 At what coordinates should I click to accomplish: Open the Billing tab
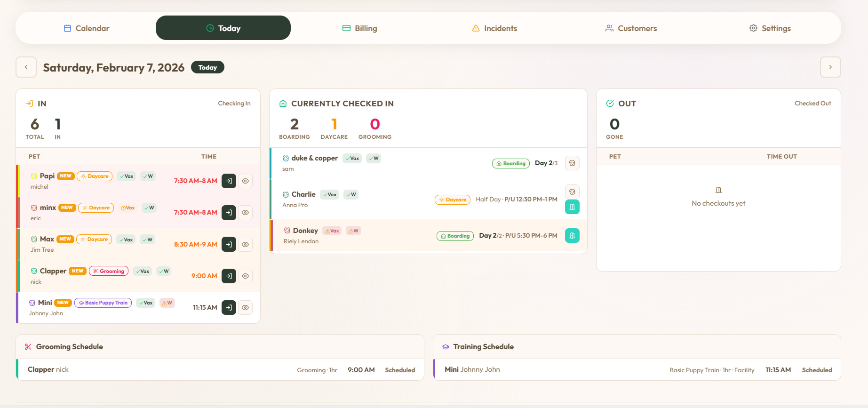pyautogui.click(x=360, y=28)
